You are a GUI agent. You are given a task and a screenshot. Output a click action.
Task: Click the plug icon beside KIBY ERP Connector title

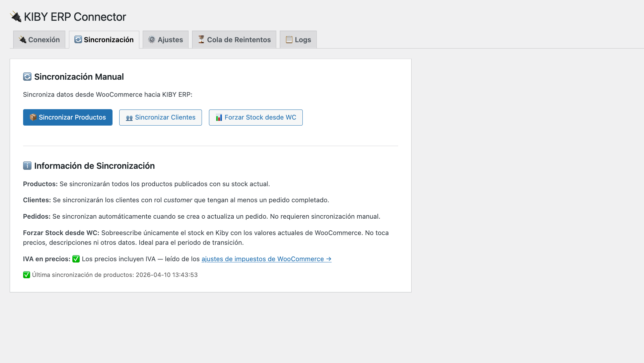tap(16, 17)
